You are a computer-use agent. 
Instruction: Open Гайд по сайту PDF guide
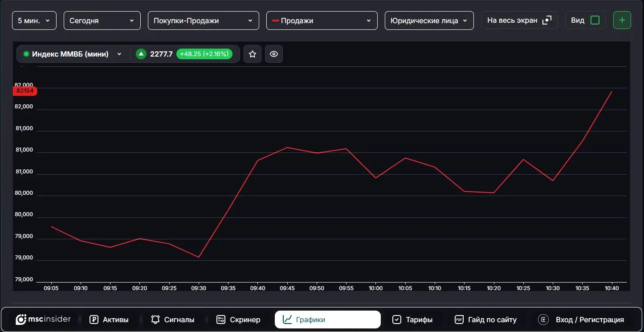click(485, 320)
